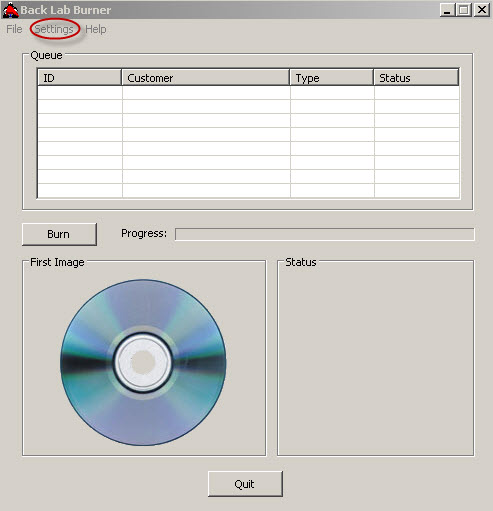Sort the queue by the ID column header

(x=79, y=78)
